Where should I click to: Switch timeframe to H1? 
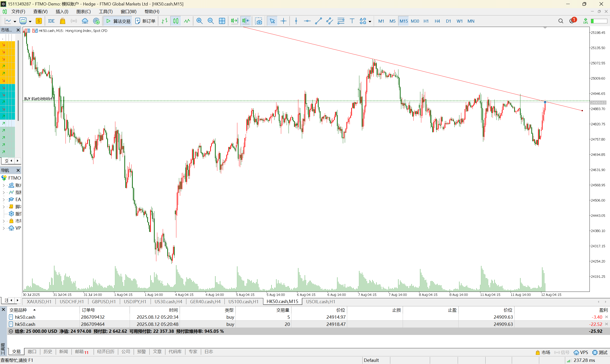coord(426,21)
